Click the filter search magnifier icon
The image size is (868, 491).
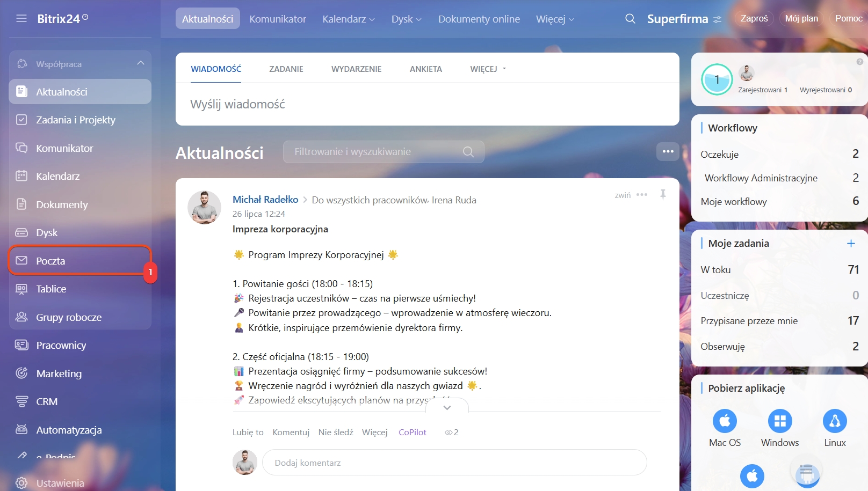click(468, 152)
